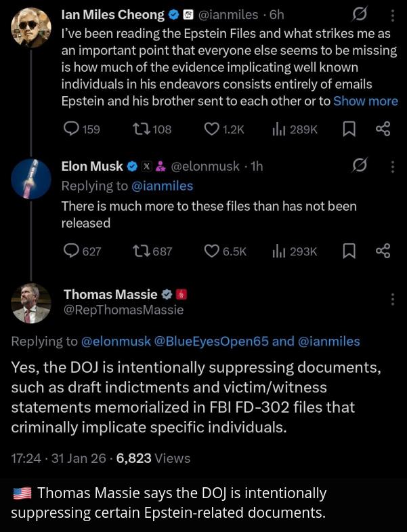The width and height of the screenshot is (407, 532).
Task: Repost Ian Miles Cheong's tweet
Action: coord(152,129)
